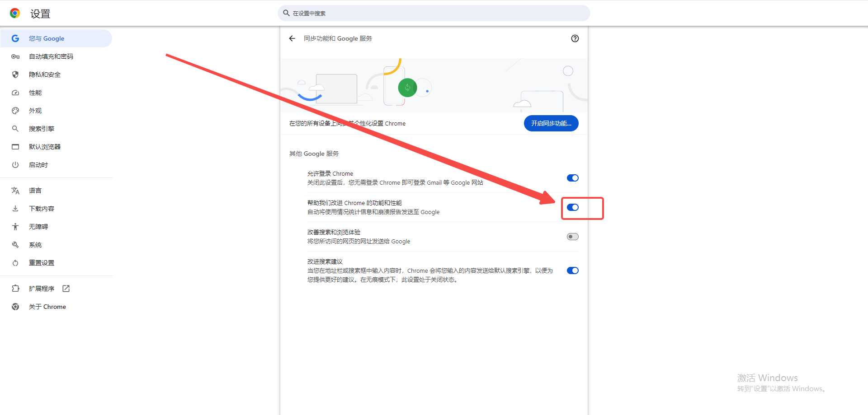
Task: Open the 性能 settings page
Action: tap(56, 93)
